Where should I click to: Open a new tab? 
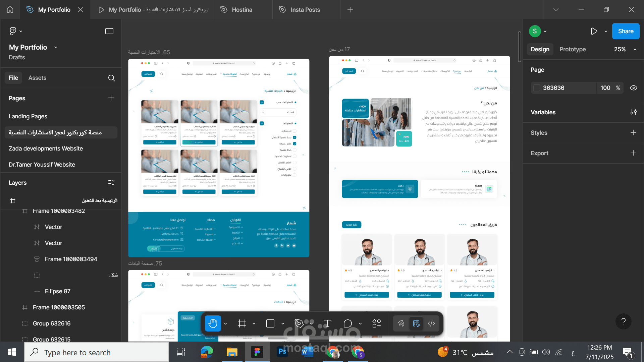click(x=350, y=10)
